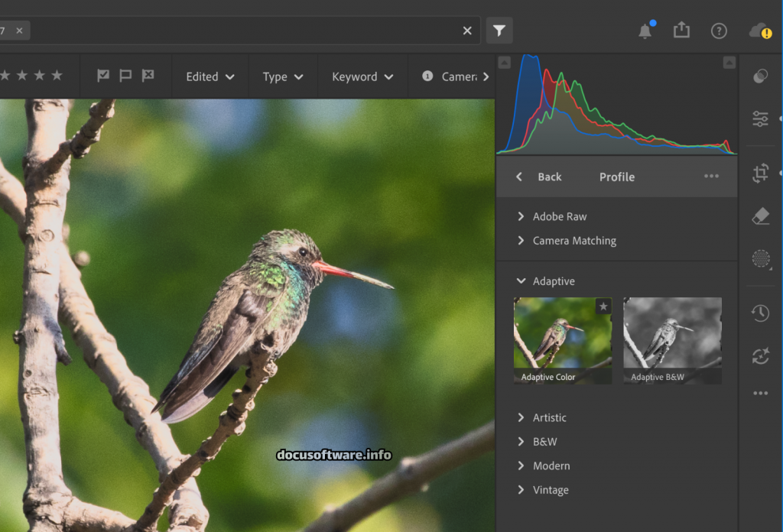Open the Keyword filter menu

coord(362,76)
